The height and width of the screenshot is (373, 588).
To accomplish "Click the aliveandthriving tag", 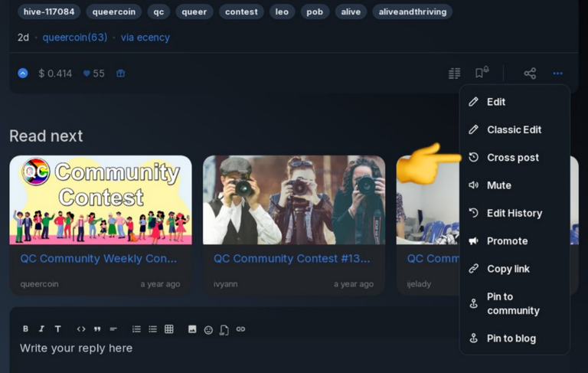I will [x=412, y=12].
